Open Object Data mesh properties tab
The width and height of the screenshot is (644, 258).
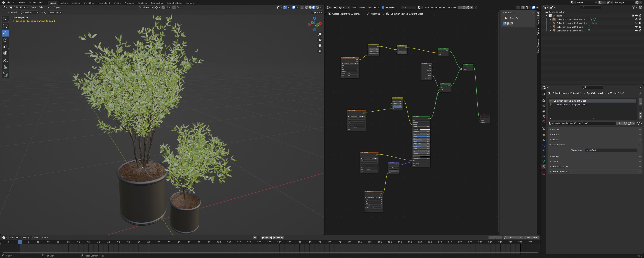(544, 161)
